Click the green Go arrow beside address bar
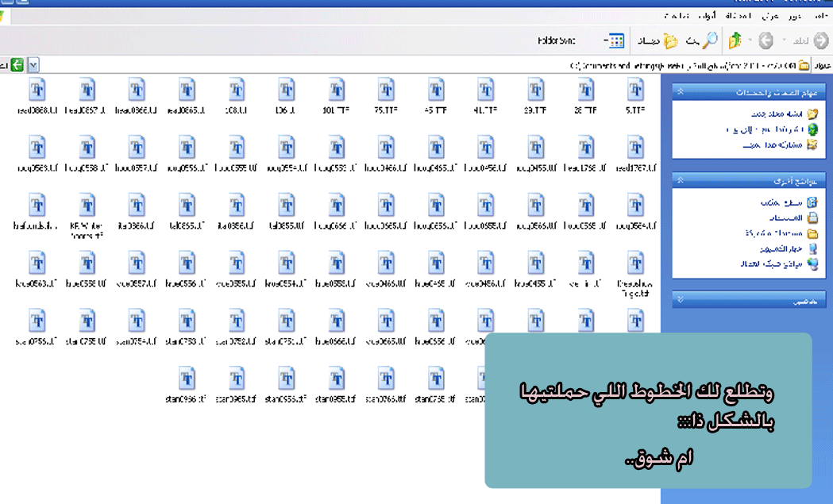The image size is (833, 504). click(16, 65)
